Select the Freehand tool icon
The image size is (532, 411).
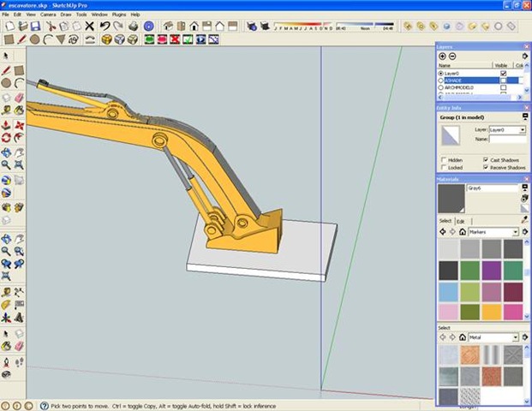point(74,39)
